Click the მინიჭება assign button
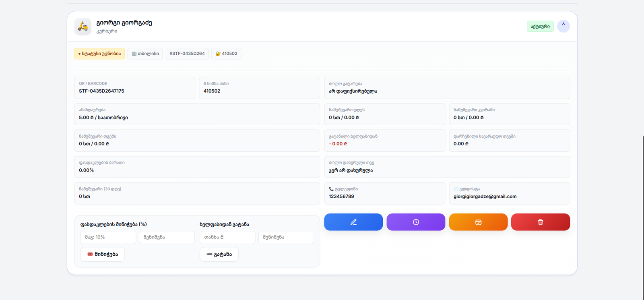Image resolution: width=644 pixels, height=300 pixels. pyautogui.click(x=103, y=254)
